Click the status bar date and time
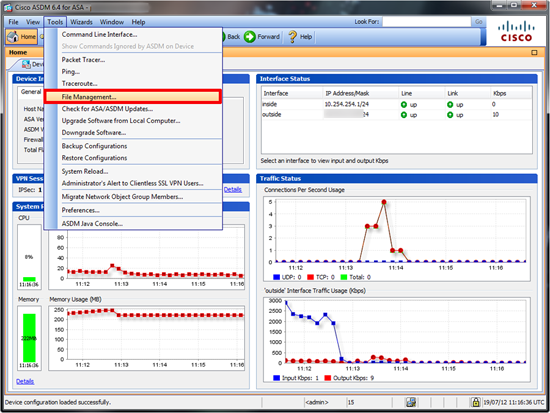The height and width of the screenshot is (413, 550). (514, 402)
